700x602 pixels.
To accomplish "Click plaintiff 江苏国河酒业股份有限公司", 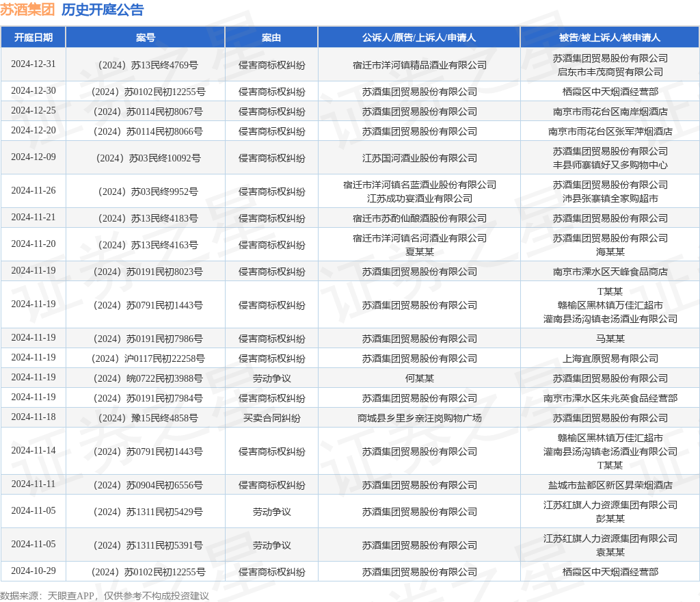I will (419, 158).
